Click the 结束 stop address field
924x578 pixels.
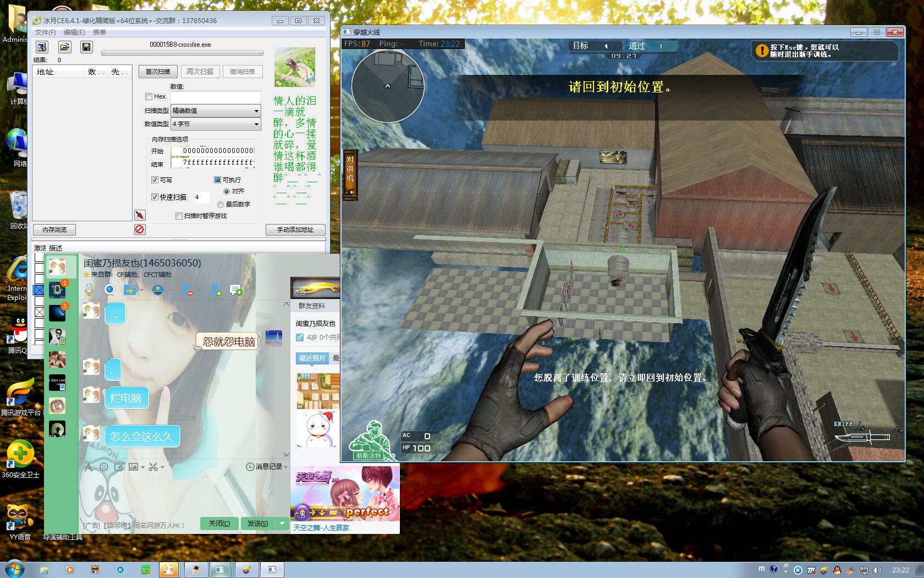[212, 163]
